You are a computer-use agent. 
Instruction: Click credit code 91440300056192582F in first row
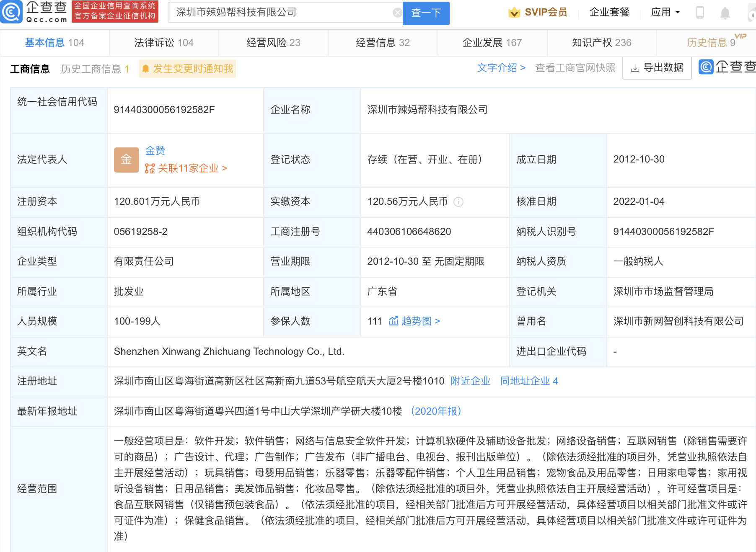click(x=164, y=110)
